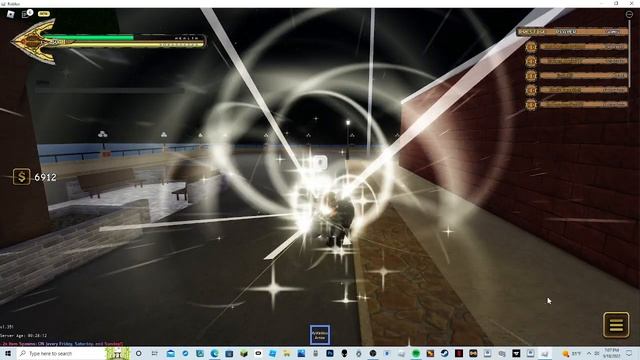Click the cash amount 6912
The image size is (640, 360).
click(45, 177)
